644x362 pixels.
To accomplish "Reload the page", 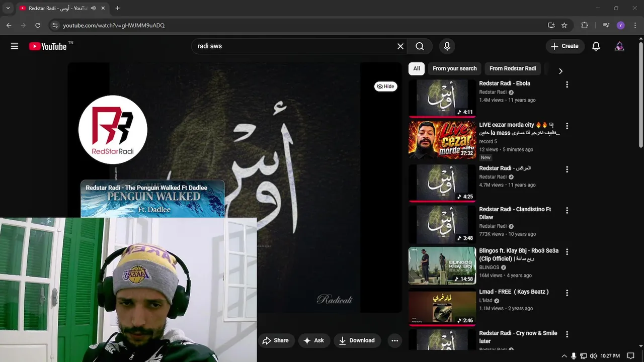I will 38,25.
